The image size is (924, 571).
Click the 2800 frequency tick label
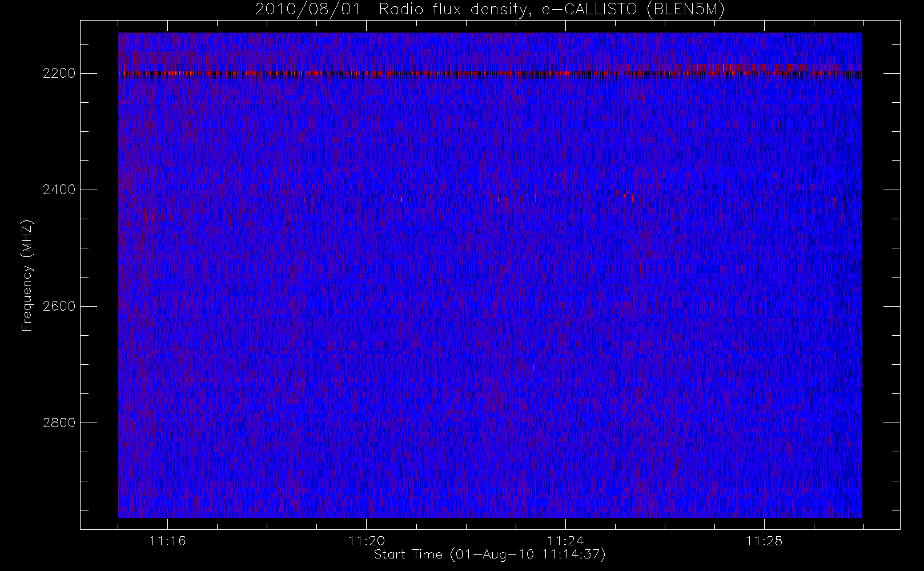tap(59, 423)
